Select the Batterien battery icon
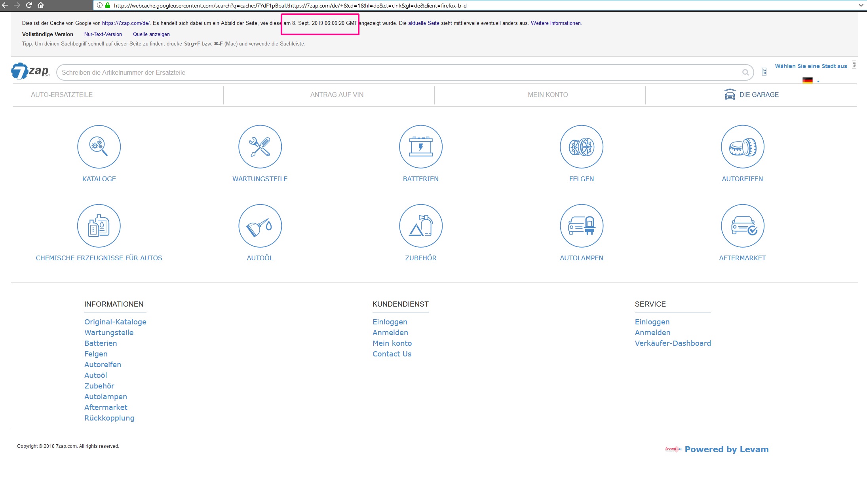The width and height of the screenshot is (867, 504). point(420,147)
